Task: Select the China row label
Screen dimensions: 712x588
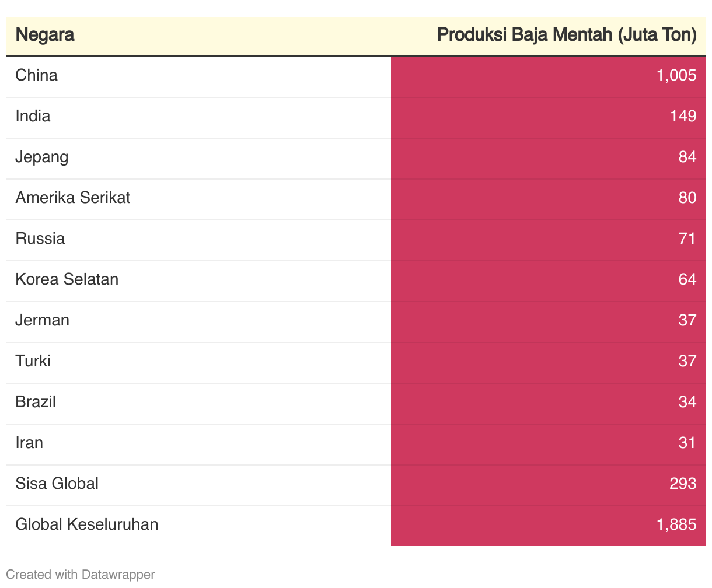Action: click(37, 75)
